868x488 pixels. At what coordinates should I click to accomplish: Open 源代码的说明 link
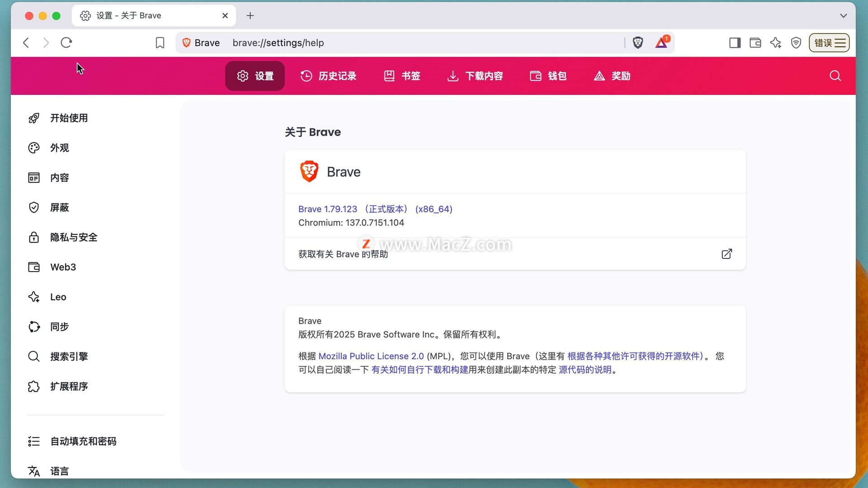pos(585,370)
